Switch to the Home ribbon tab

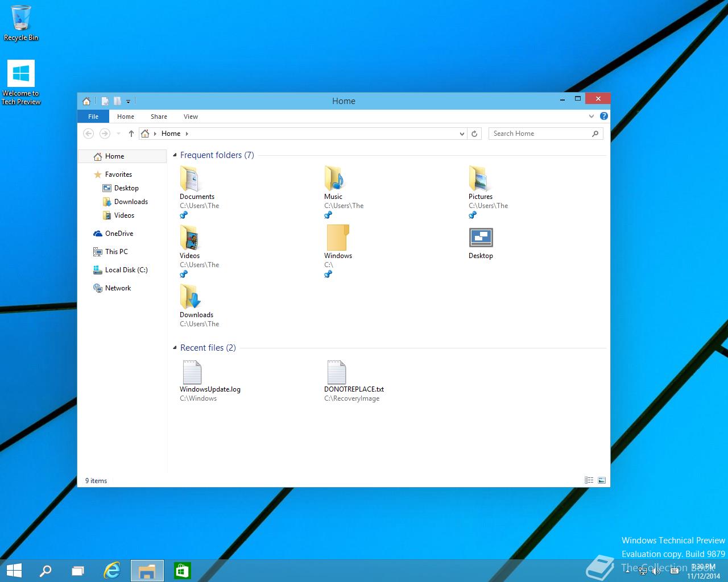(x=126, y=117)
